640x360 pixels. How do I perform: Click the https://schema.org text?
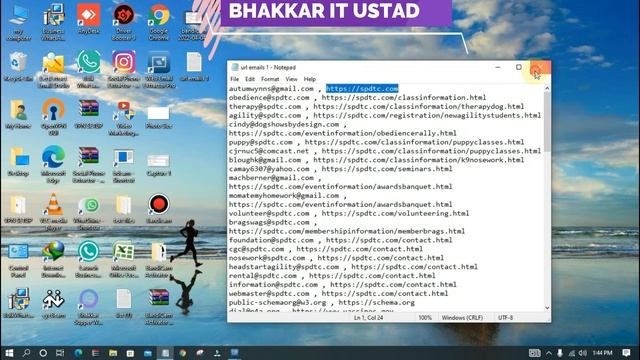click(x=376, y=302)
